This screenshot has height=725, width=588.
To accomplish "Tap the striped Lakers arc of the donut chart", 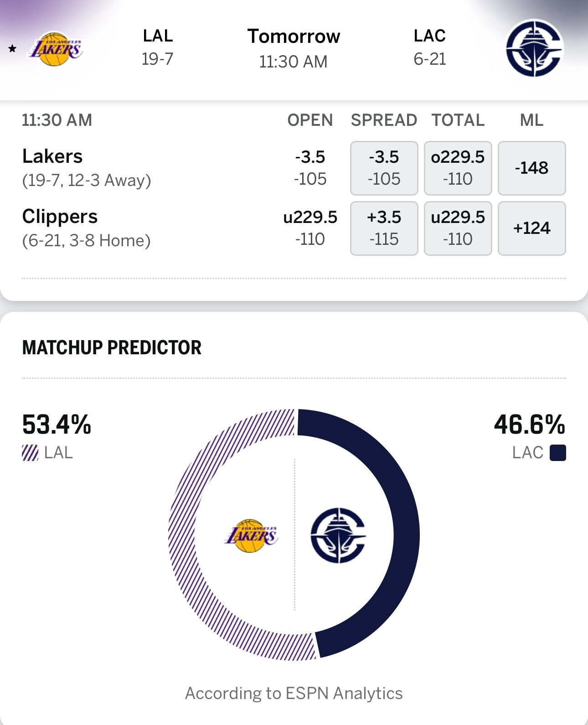I will click(182, 533).
